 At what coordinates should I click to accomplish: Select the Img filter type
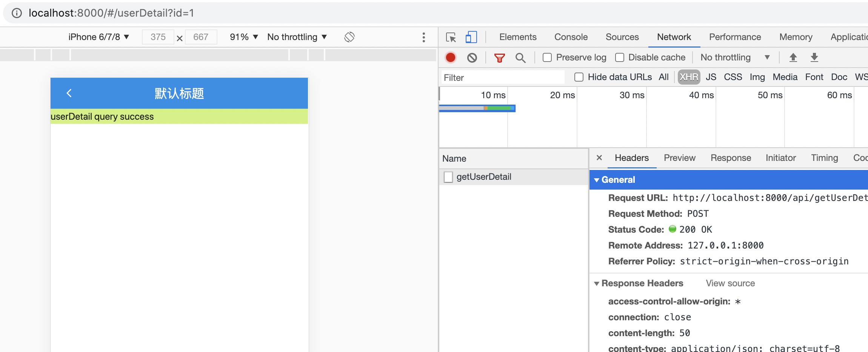757,77
